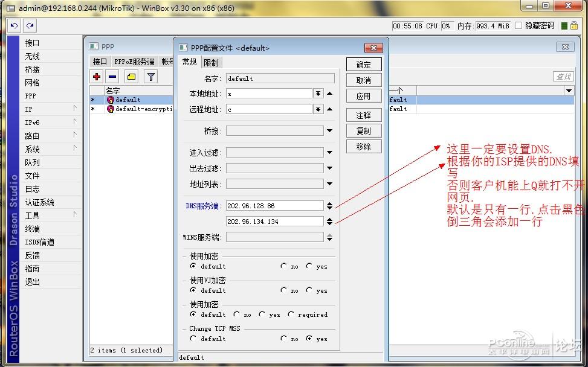This screenshot has height=367, width=588.
Task: Click the red plus add icon
Action: (x=97, y=77)
